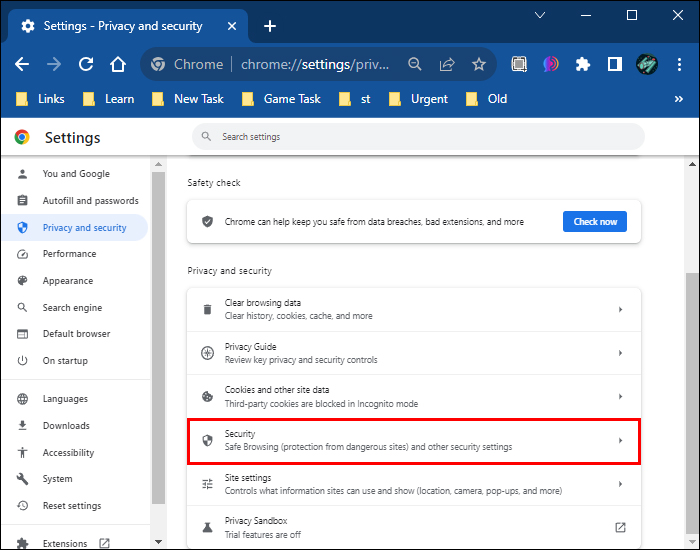Bookmark this page with star icon
This screenshot has width=700, height=550.
coord(479,64)
